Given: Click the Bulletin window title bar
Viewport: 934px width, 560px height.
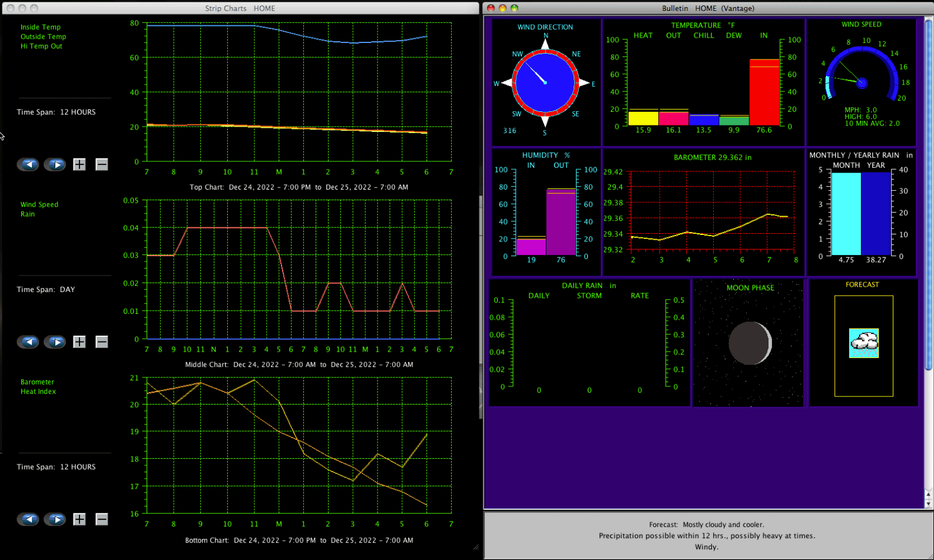Looking at the screenshot, I should [708, 8].
